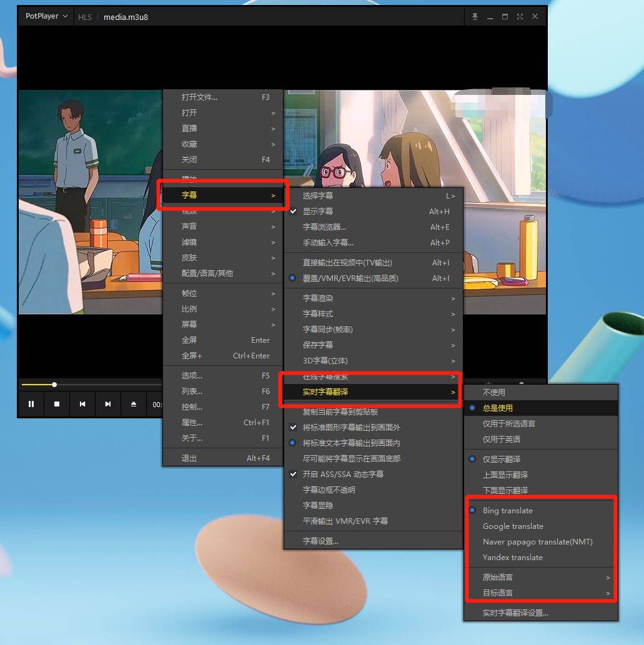Click 退出 to exit PotPlayer
Image resolution: width=644 pixels, height=645 pixels.
click(223, 458)
